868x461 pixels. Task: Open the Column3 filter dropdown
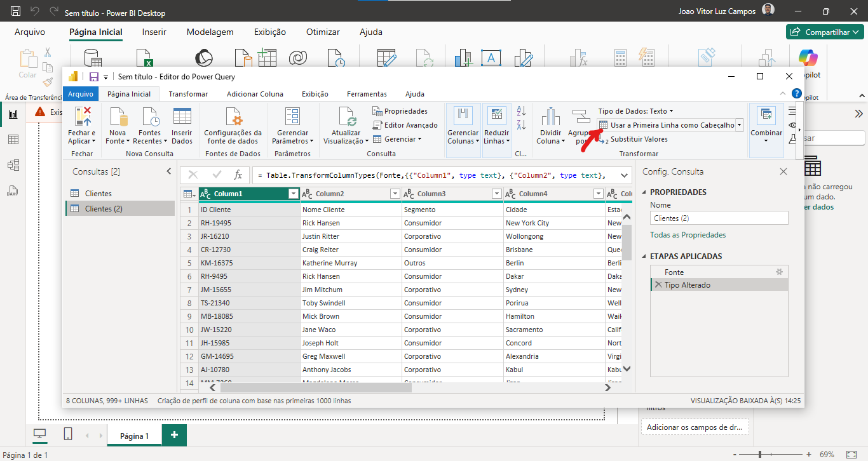tap(496, 194)
